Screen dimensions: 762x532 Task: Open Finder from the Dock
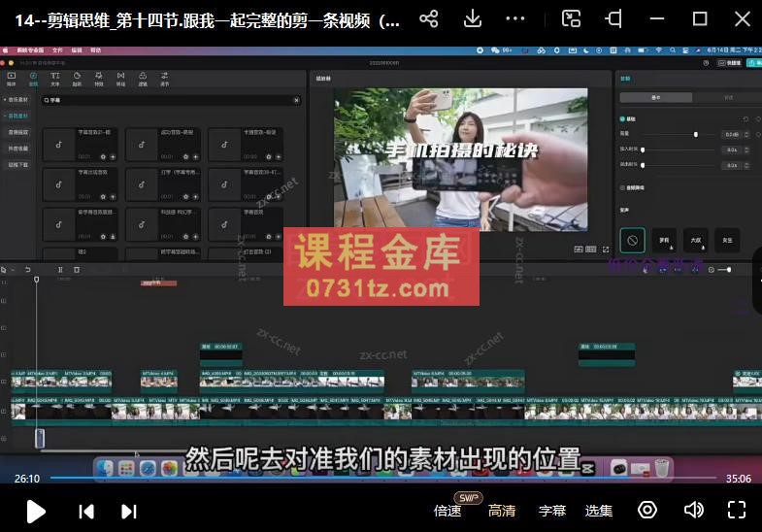point(104,468)
